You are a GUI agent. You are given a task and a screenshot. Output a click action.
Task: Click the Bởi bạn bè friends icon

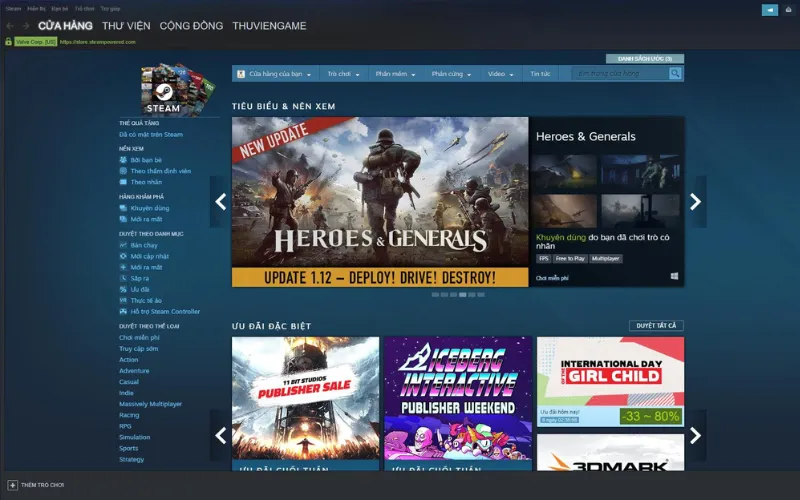(123, 160)
